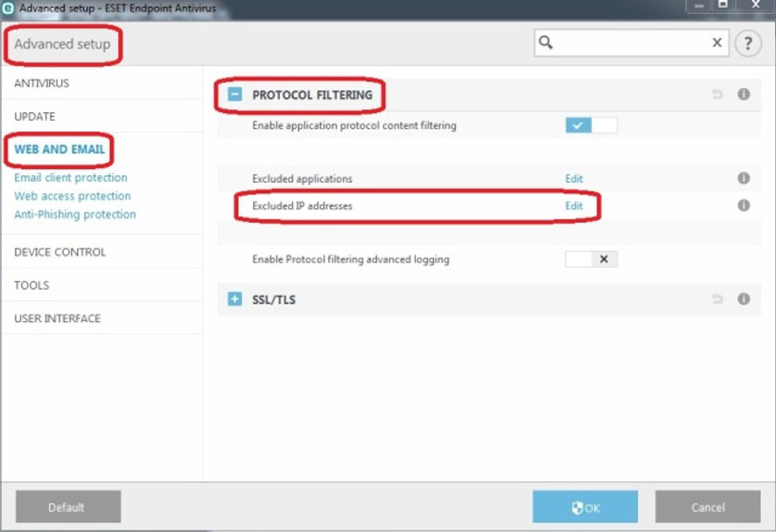Image resolution: width=776 pixels, height=532 pixels.
Task: Click the SSL/TLS revert arrow icon
Action: coord(717,299)
